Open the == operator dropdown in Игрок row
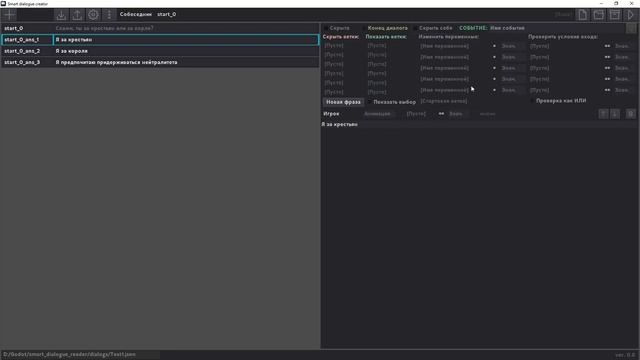640x360 pixels. coord(441,114)
